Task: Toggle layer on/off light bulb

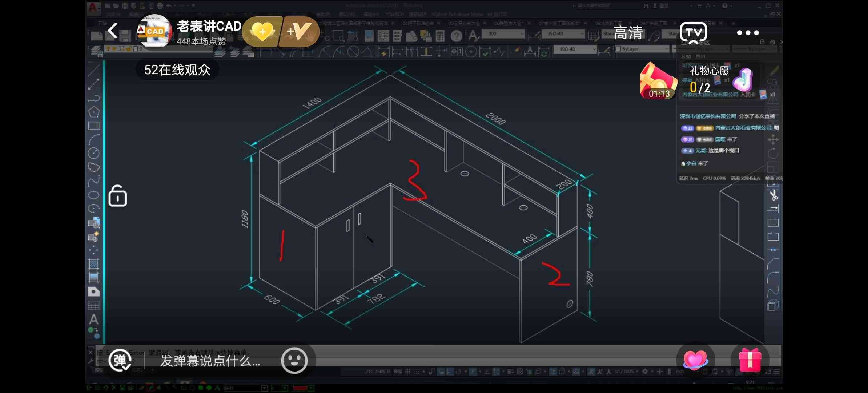Action: pos(108,49)
